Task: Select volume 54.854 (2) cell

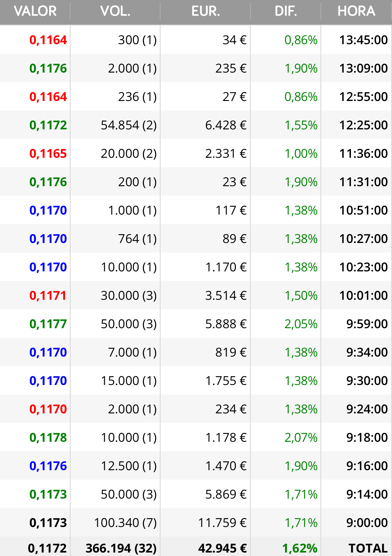Action: [129, 125]
